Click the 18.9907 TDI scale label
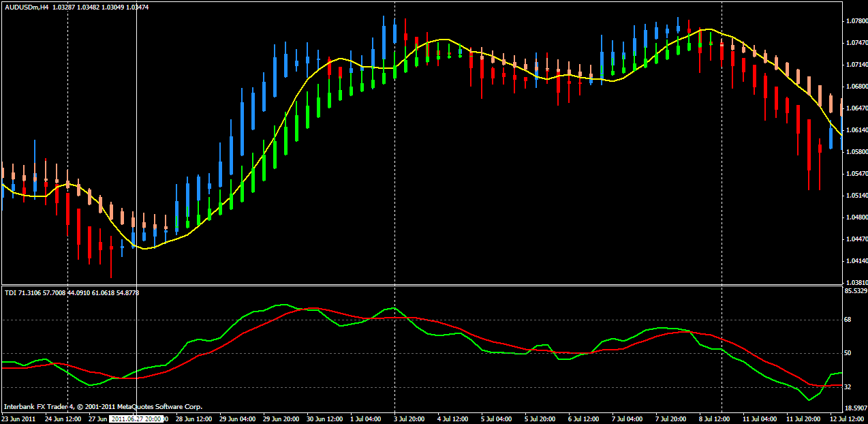The width and height of the screenshot is (868, 424). 856,407
